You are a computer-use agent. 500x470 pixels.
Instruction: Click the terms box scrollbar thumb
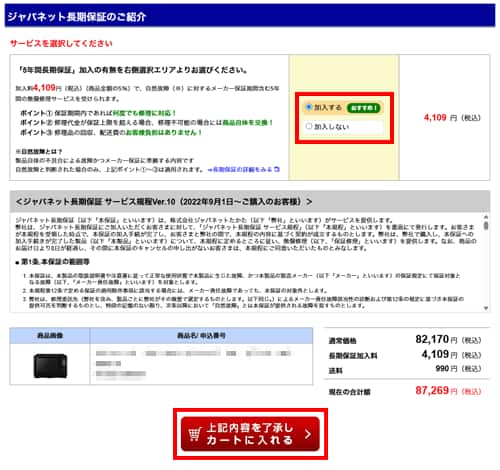click(x=486, y=226)
